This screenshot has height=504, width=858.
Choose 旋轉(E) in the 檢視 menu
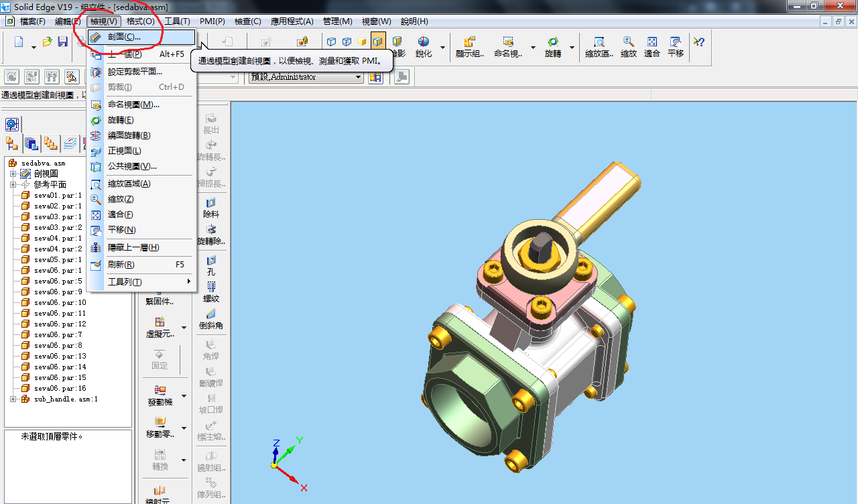point(141,120)
